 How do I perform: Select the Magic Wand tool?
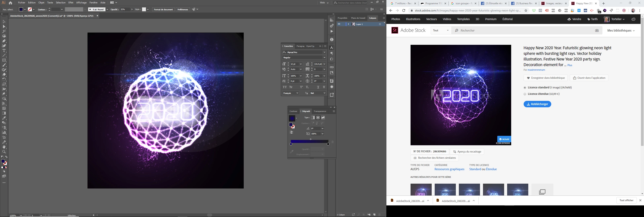tap(4, 32)
